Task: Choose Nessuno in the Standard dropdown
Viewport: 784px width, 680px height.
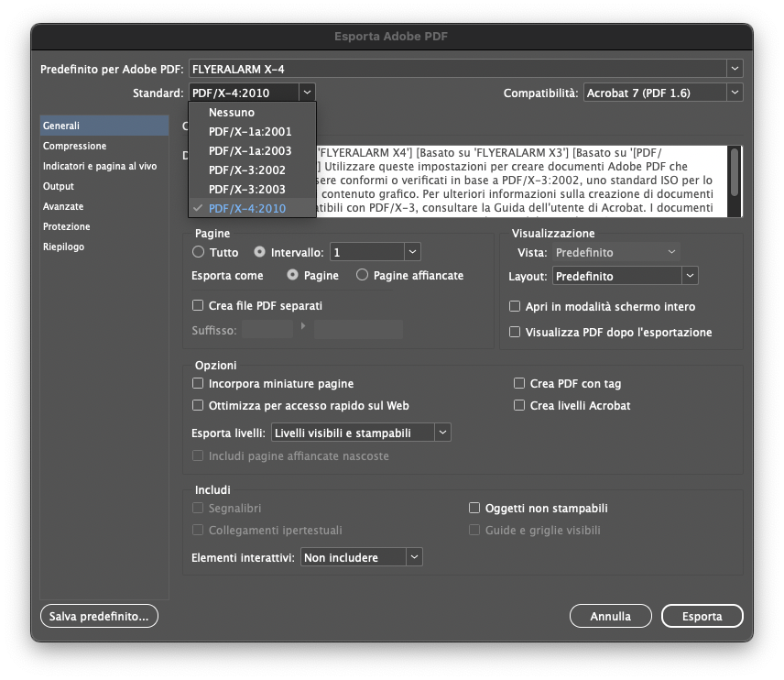Action: pyautogui.click(x=231, y=113)
